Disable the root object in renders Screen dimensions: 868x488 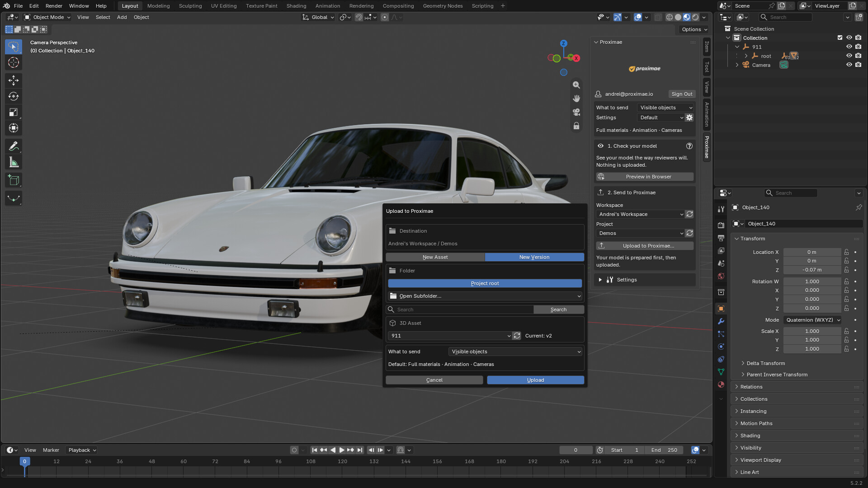click(859, 56)
